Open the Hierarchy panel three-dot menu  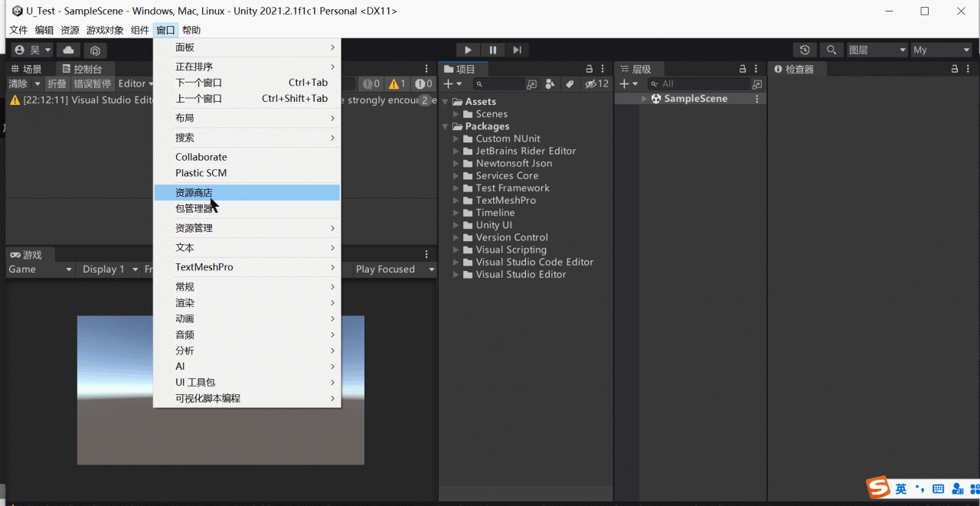[x=756, y=69]
